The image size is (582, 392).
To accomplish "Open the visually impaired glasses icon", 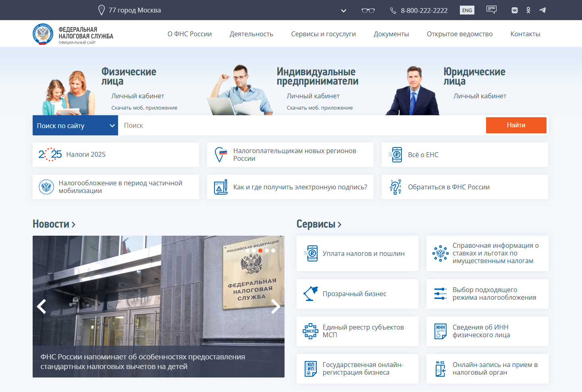I will click(x=368, y=10).
